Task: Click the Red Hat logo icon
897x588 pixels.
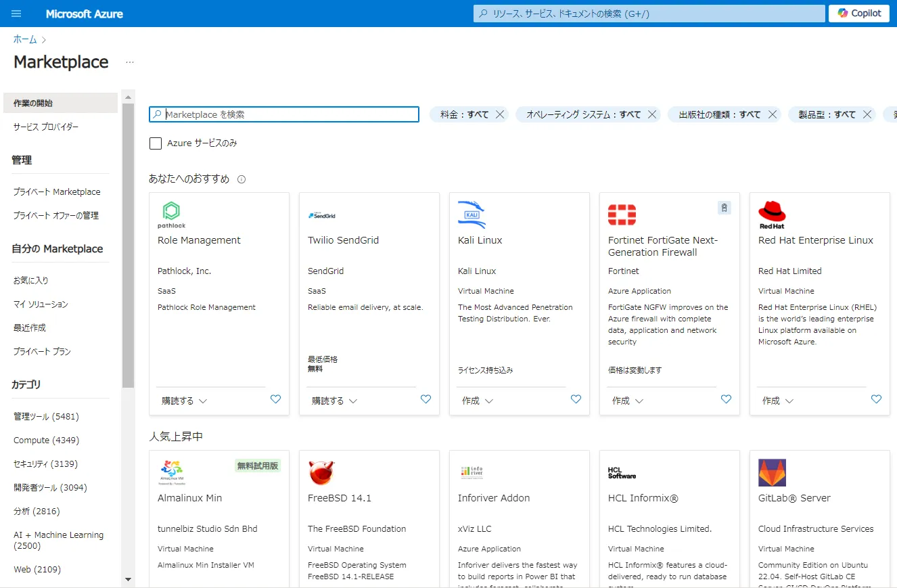Action: tap(772, 214)
